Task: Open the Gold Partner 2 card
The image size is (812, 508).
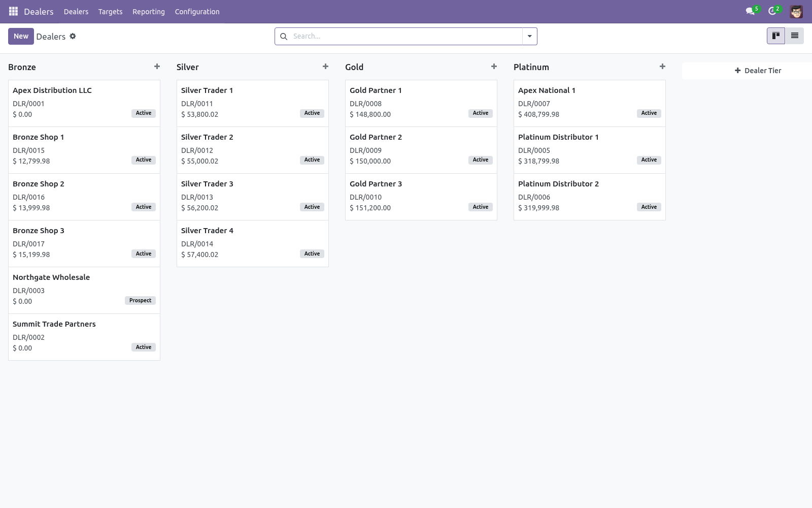Action: coord(421,150)
